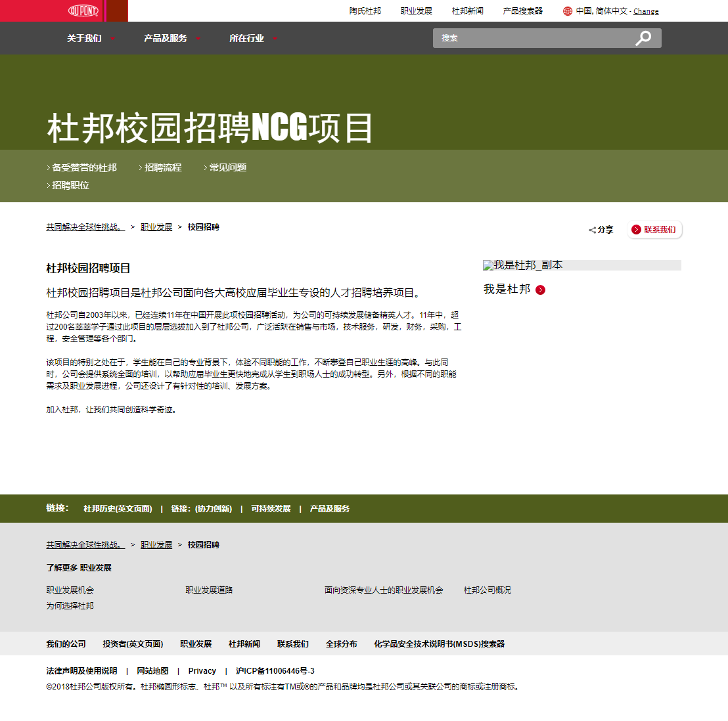
Task: Click top breadcrumb current page 校园招聘
Action: [x=204, y=227]
